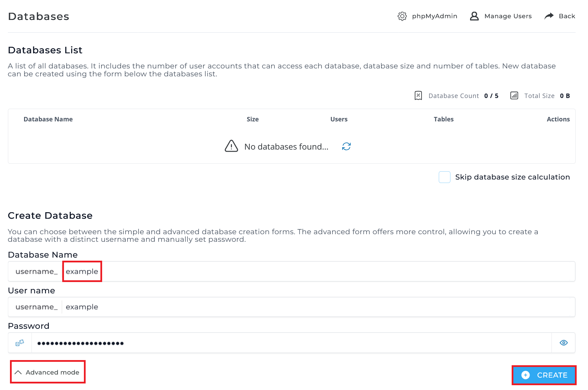Toggle password visibility with eye icon
The width and height of the screenshot is (588, 390).
point(564,343)
